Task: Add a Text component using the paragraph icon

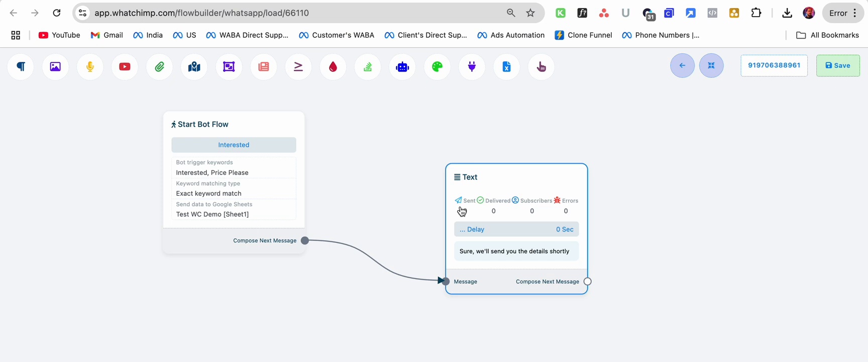Action: (x=21, y=67)
